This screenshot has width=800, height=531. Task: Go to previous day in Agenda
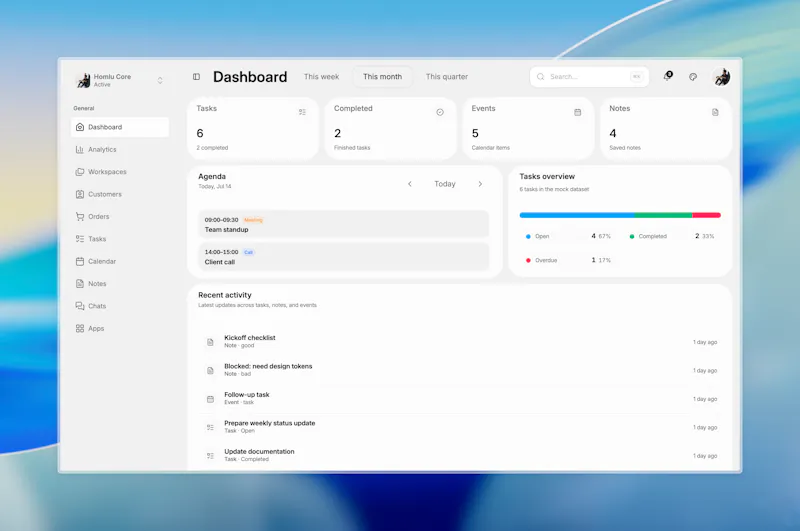coord(410,184)
